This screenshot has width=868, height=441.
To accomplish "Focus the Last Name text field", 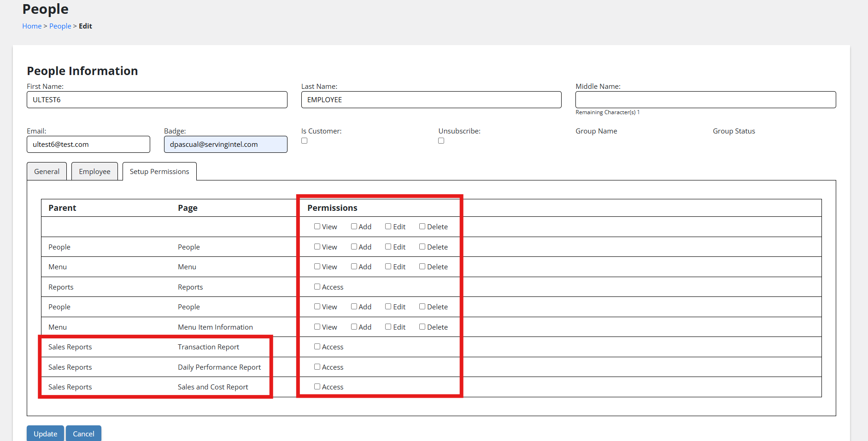I will click(x=431, y=100).
